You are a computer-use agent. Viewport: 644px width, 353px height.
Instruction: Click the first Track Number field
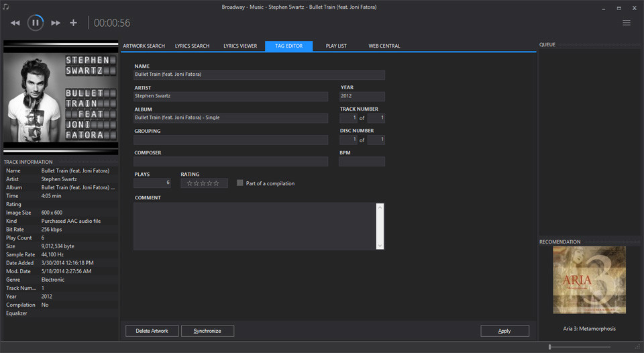(348, 118)
